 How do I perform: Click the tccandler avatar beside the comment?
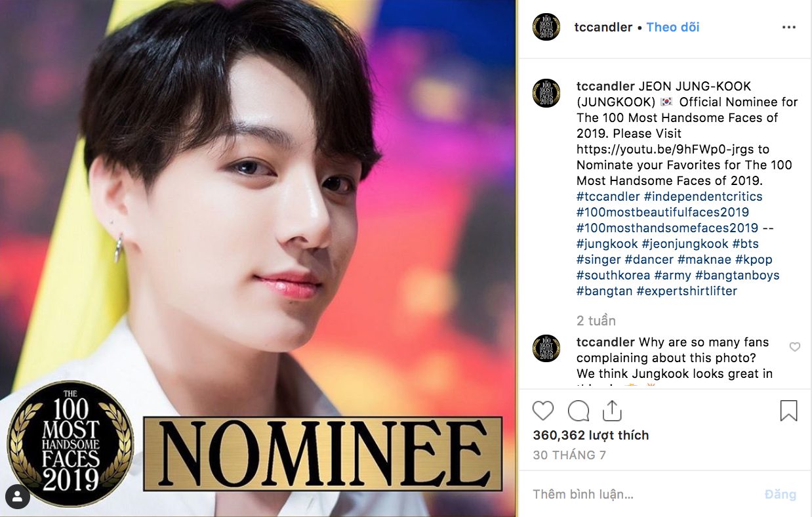pos(546,348)
